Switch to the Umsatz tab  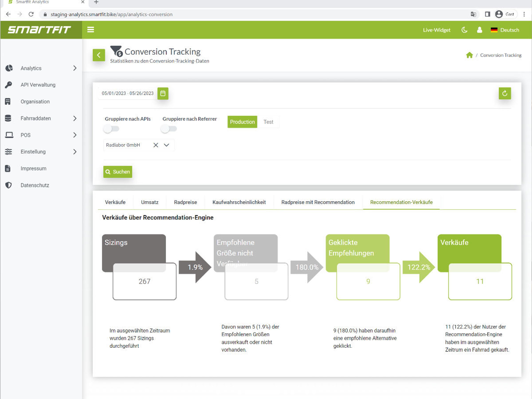pyautogui.click(x=150, y=202)
